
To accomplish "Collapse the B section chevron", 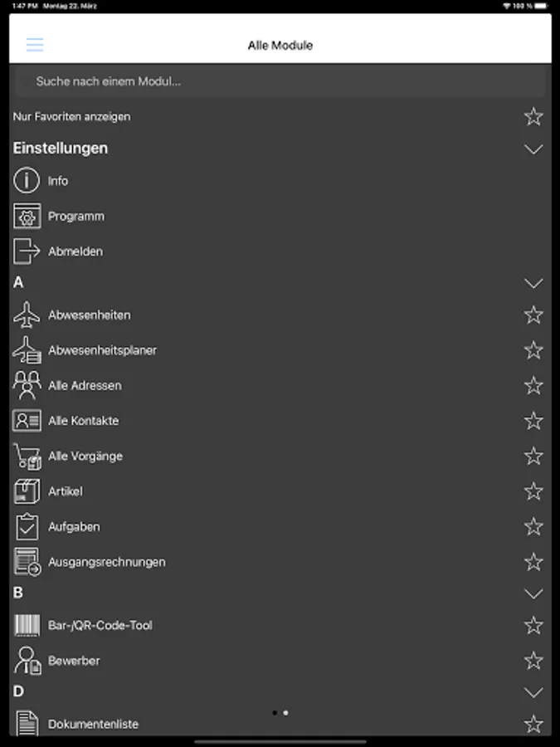I will point(533,593).
